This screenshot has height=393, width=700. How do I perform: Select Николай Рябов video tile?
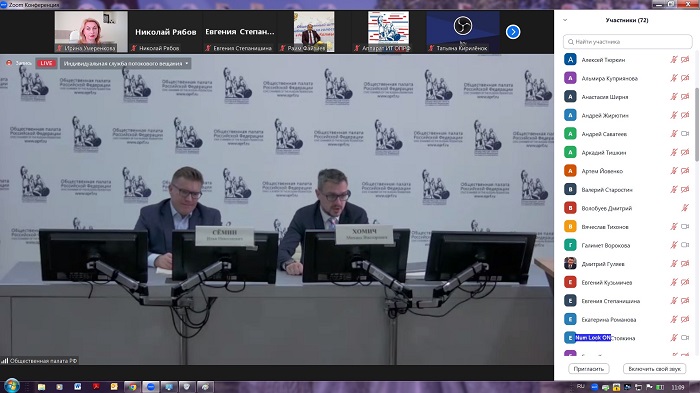[166, 32]
